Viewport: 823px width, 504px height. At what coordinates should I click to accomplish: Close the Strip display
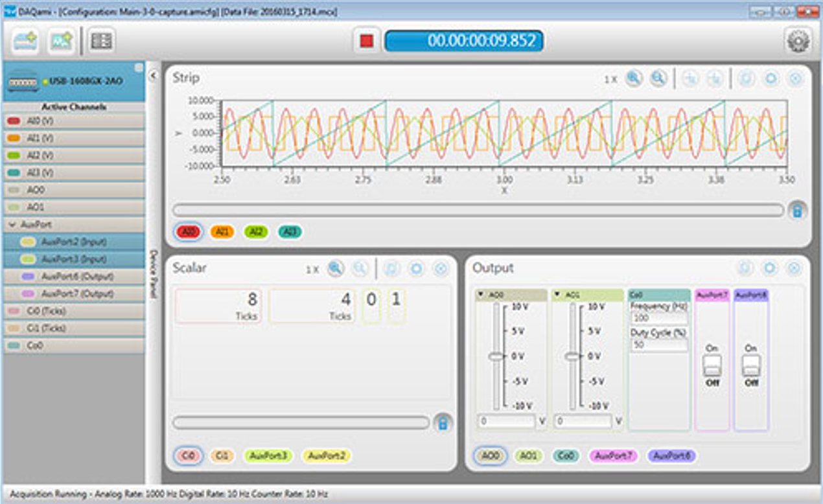point(794,78)
